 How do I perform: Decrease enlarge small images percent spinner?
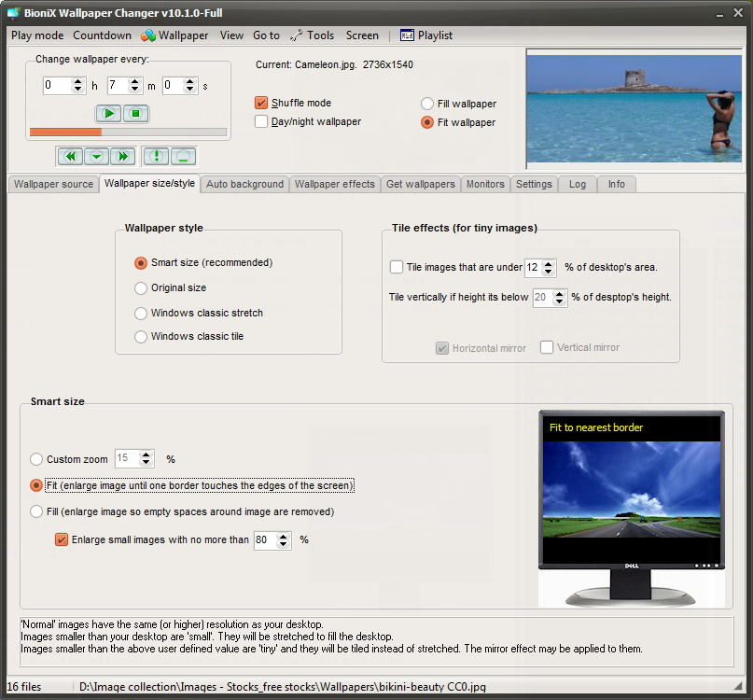pos(284,544)
